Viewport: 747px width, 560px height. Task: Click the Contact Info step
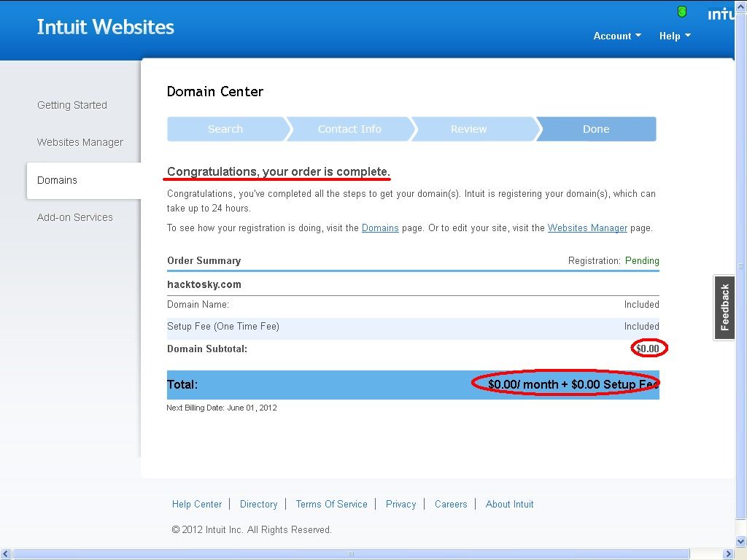[x=350, y=129]
